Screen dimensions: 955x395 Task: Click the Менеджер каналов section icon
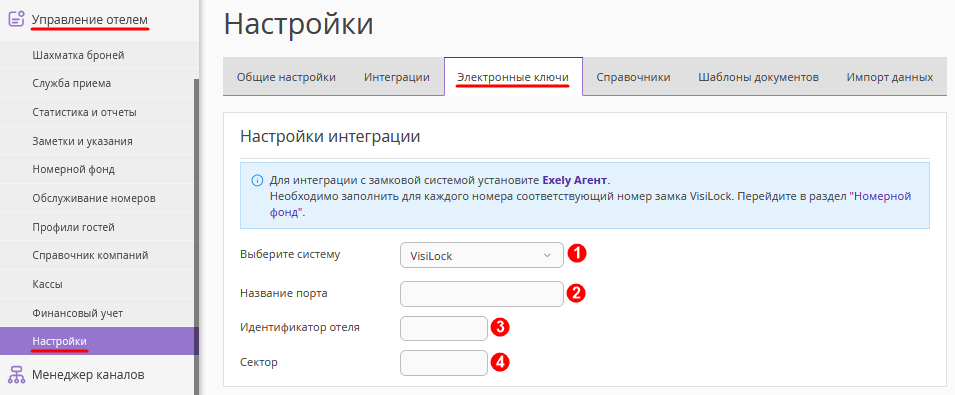(16, 374)
